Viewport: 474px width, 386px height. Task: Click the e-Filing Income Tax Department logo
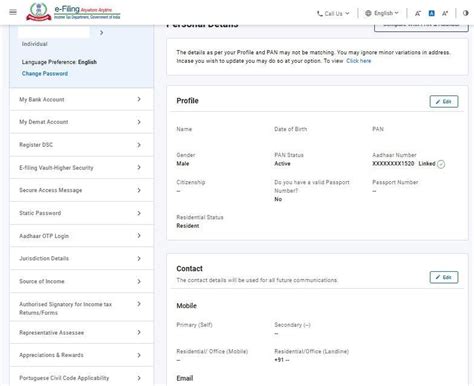coord(73,12)
